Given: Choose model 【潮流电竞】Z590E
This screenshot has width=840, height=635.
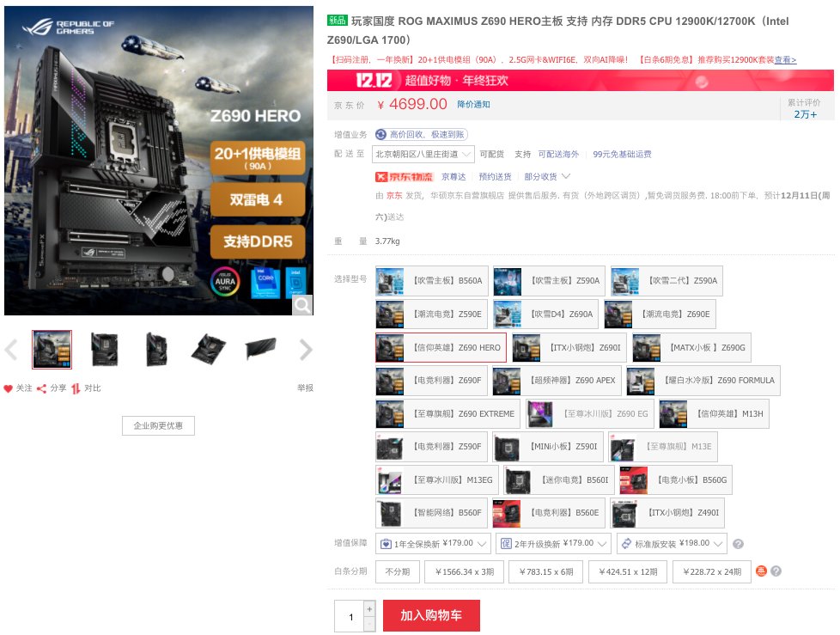Looking at the screenshot, I should [x=432, y=314].
